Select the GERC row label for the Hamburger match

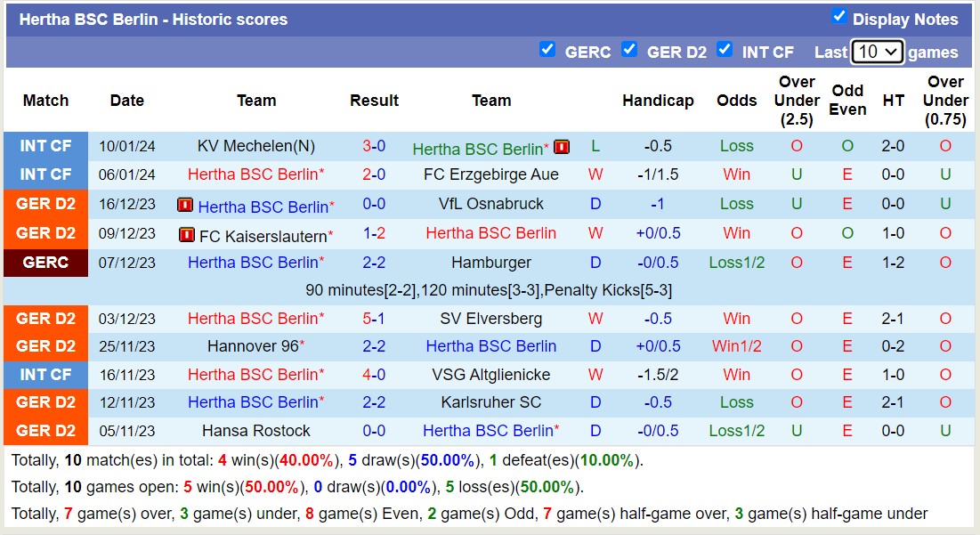pos(45,262)
